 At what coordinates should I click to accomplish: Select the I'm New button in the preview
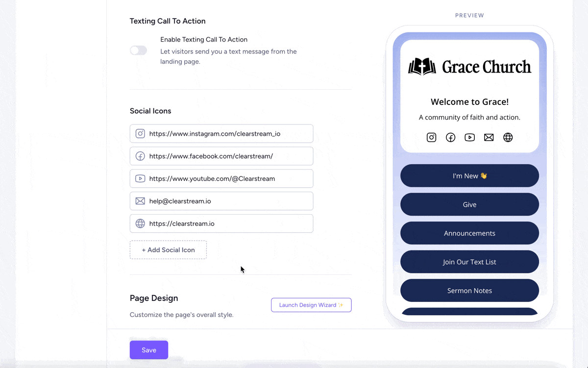469,175
